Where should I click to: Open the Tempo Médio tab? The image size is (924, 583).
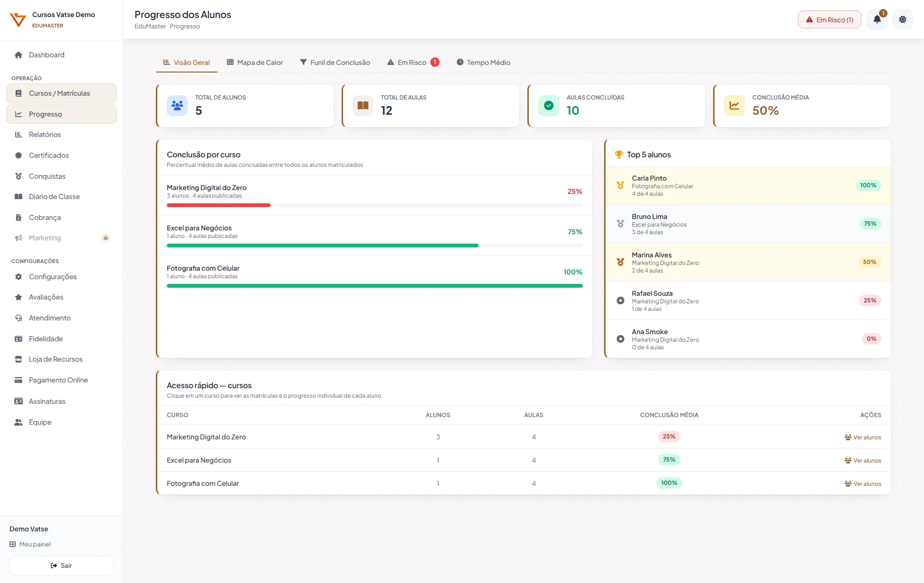[x=483, y=63]
